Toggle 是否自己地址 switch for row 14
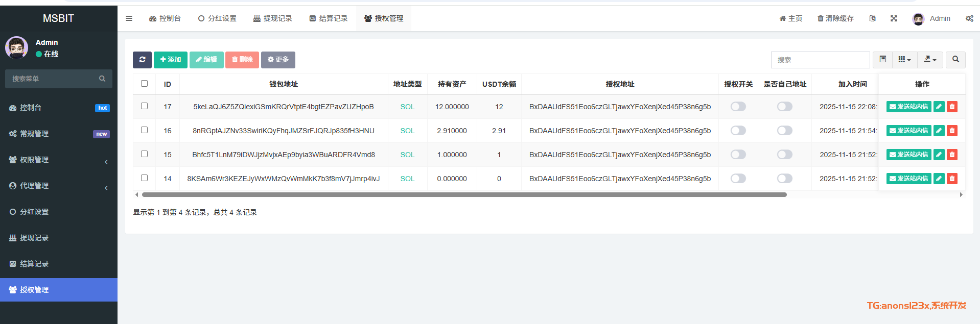The height and width of the screenshot is (324, 980). [x=784, y=179]
